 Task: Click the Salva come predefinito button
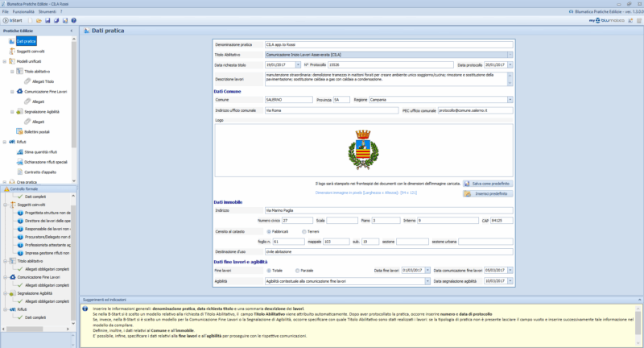tap(488, 184)
